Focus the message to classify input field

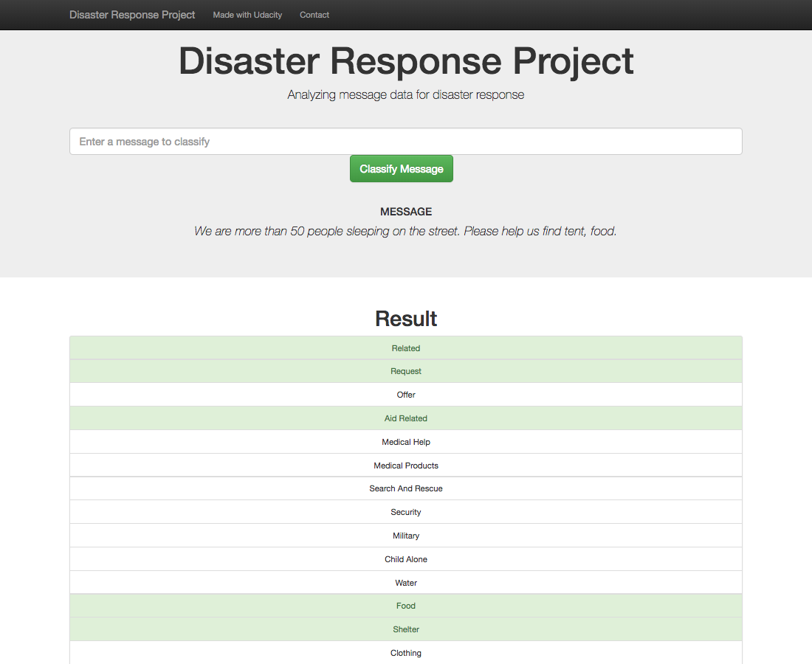[405, 142]
